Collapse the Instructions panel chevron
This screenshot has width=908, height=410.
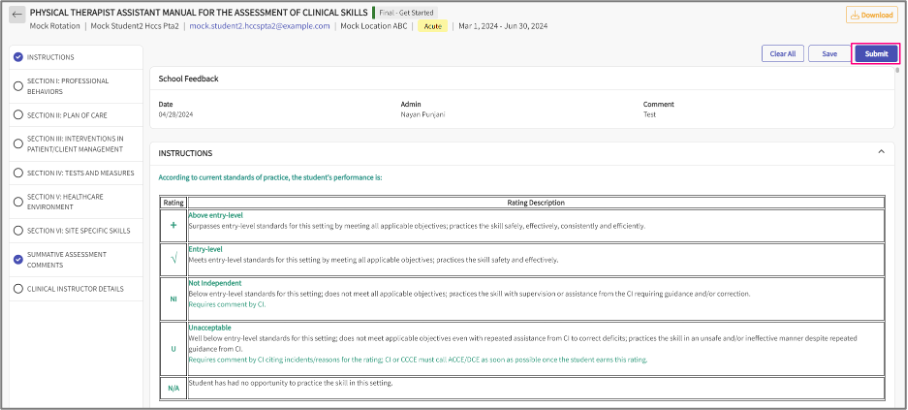(881, 153)
